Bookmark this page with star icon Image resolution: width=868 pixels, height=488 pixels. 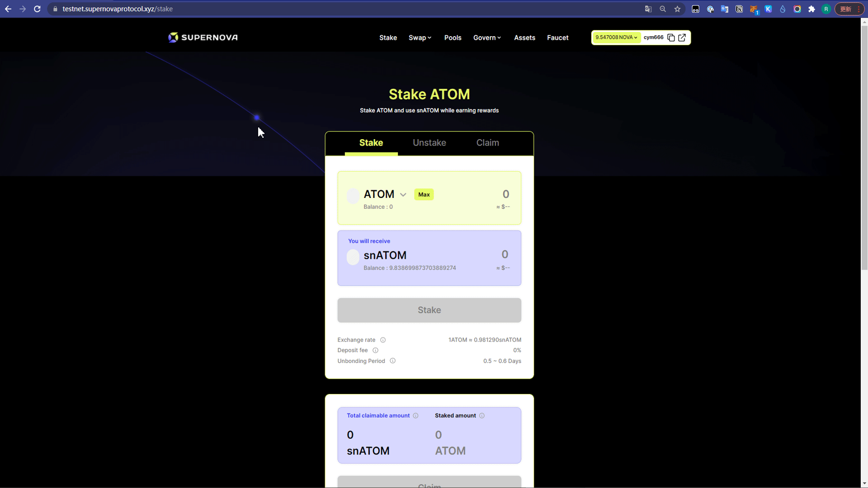[x=677, y=9]
